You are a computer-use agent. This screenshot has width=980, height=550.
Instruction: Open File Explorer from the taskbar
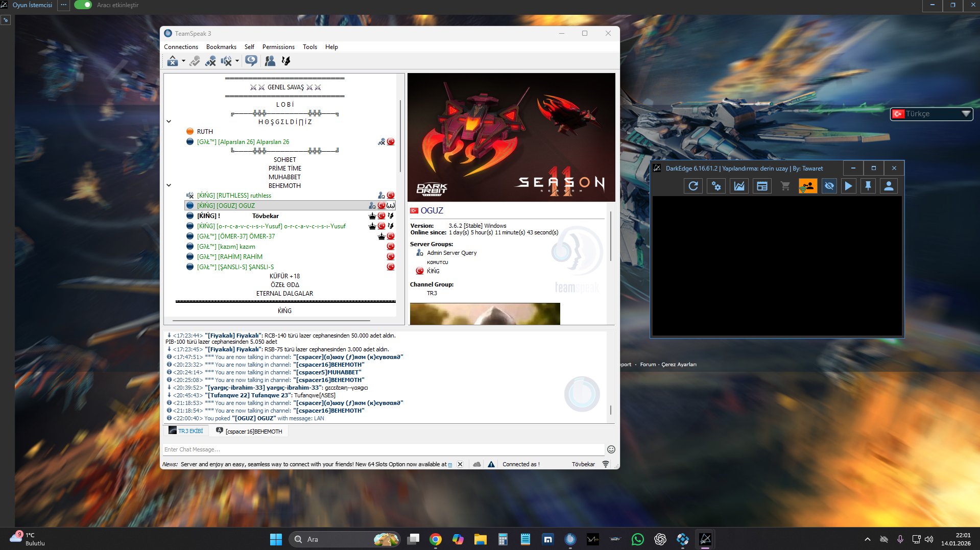pos(480,539)
